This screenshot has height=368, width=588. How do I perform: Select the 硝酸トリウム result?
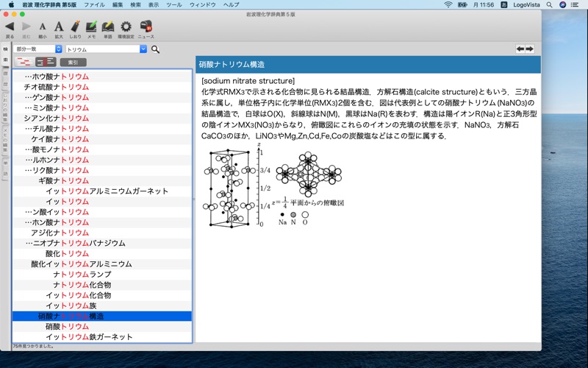coord(102,327)
